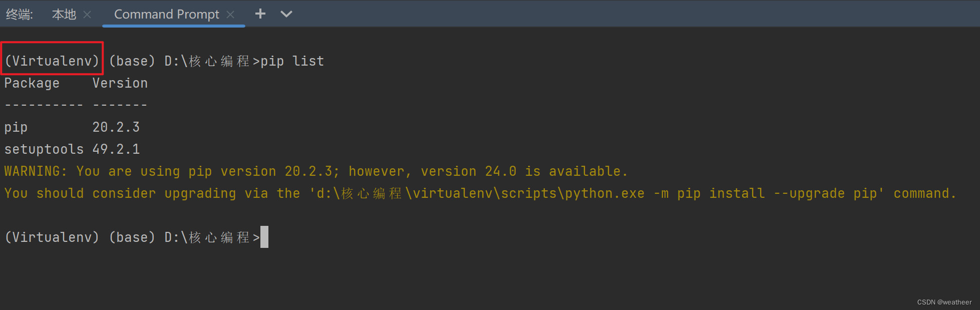
Task: Click the Package column header
Action: click(32, 83)
